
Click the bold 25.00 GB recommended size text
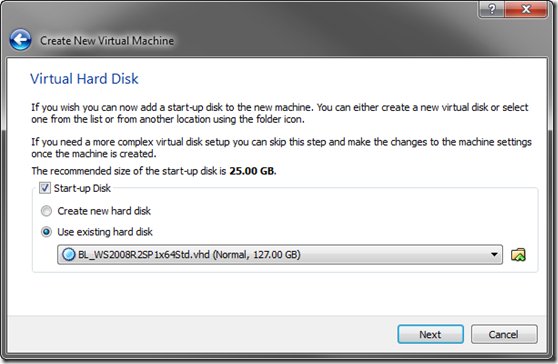252,171
